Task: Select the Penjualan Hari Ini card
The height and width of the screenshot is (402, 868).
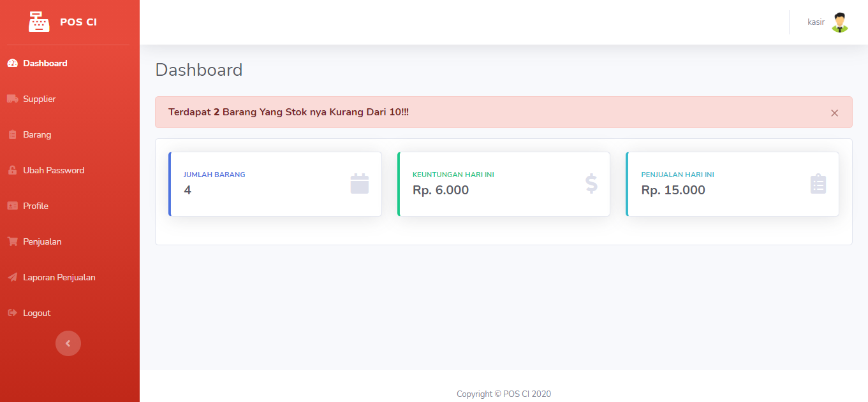Action: [732, 184]
